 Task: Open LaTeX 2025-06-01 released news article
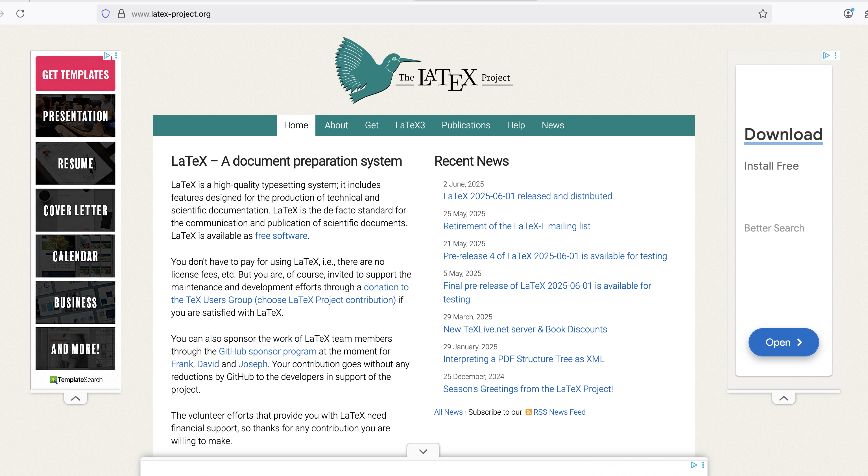[528, 196]
